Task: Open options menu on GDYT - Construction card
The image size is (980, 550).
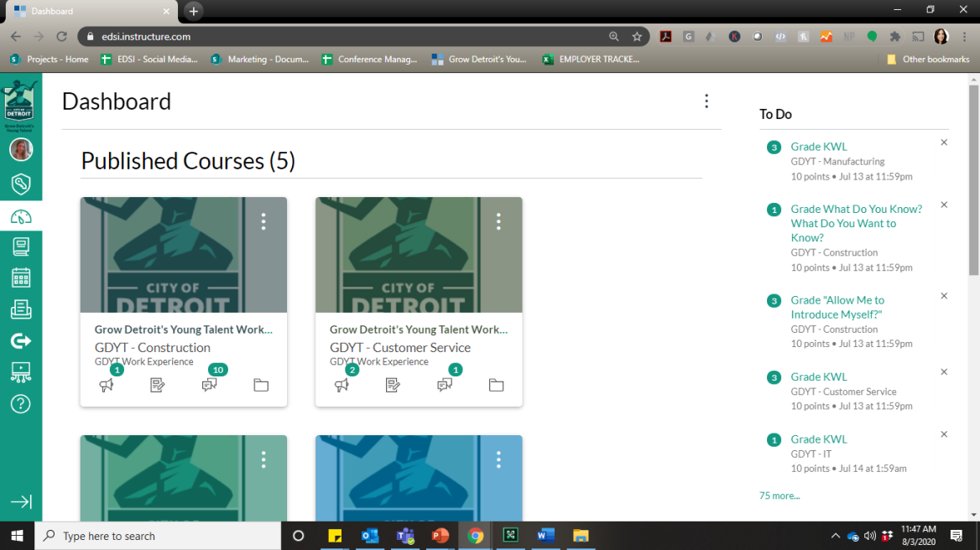Action: pos(263,221)
